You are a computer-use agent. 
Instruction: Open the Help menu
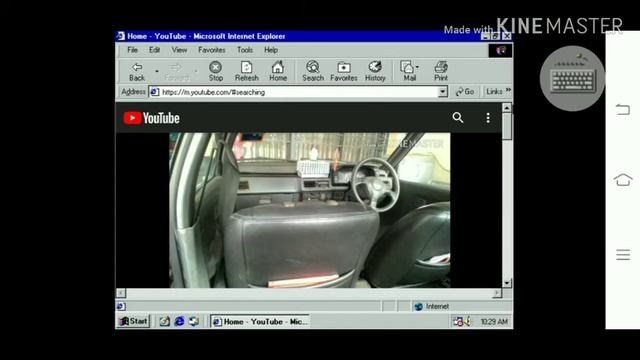tap(271, 50)
